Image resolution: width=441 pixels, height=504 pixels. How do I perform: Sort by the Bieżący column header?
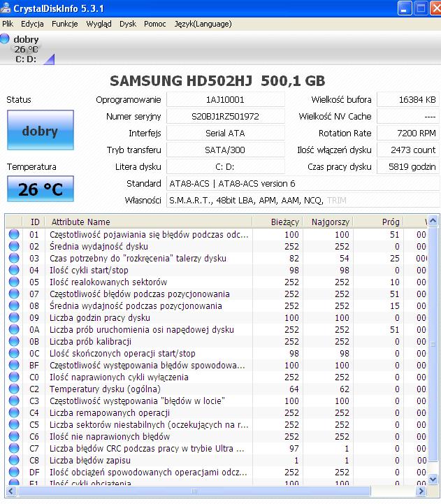[x=285, y=222]
